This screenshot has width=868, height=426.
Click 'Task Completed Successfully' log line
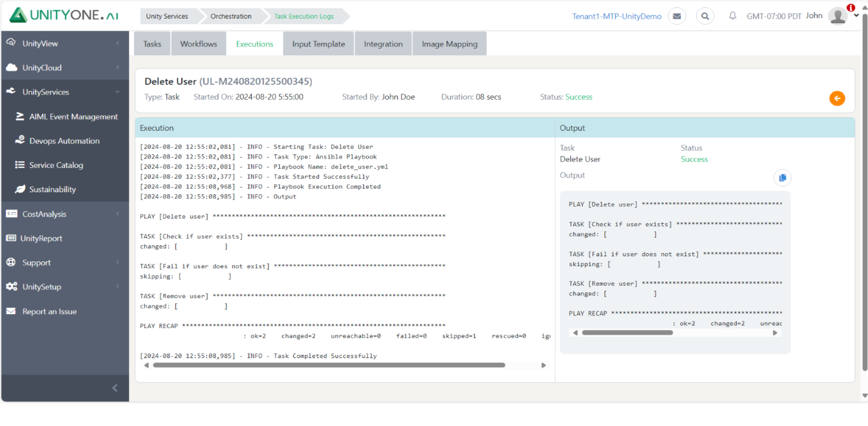click(325, 356)
